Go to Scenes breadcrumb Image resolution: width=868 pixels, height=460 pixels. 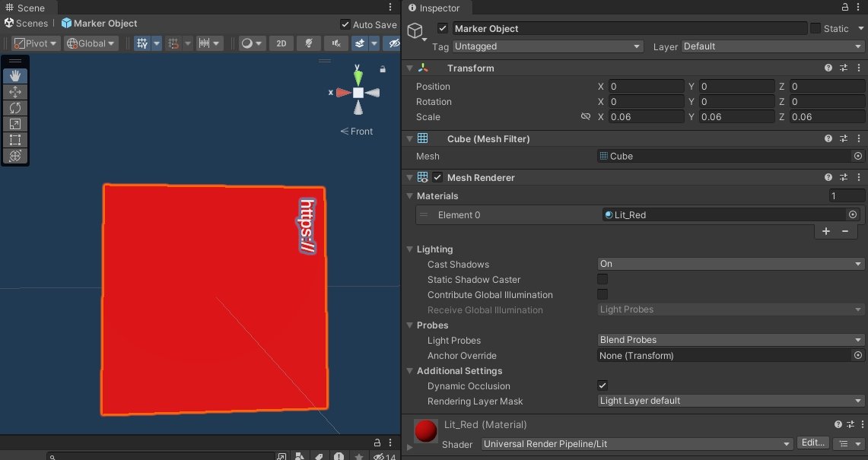pyautogui.click(x=26, y=24)
